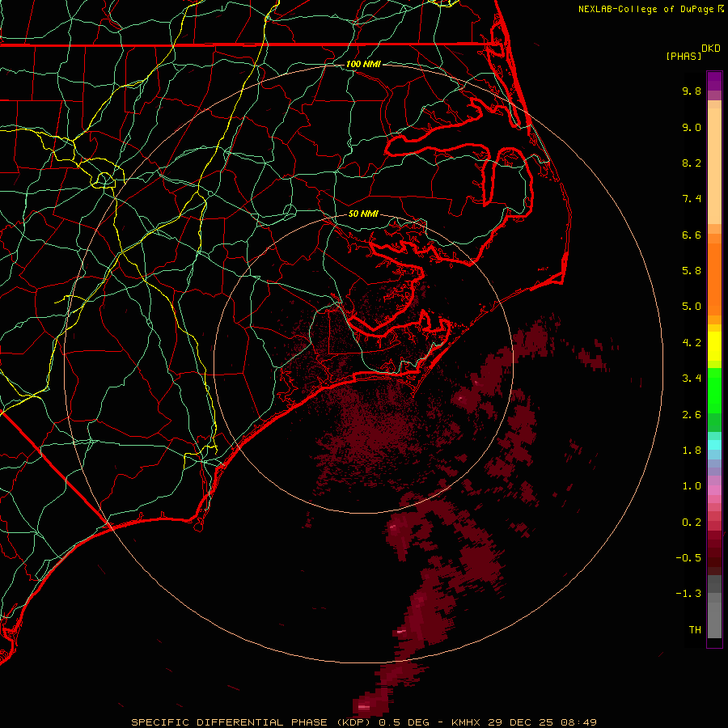Click the [PHAS] units label
Screen dimensions: 728x728
[x=684, y=56]
